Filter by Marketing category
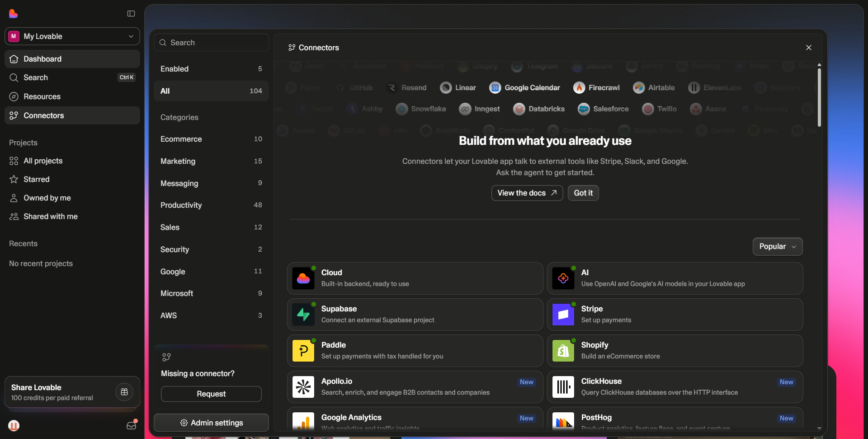Viewport: 868px width, 439px height. pos(211,161)
